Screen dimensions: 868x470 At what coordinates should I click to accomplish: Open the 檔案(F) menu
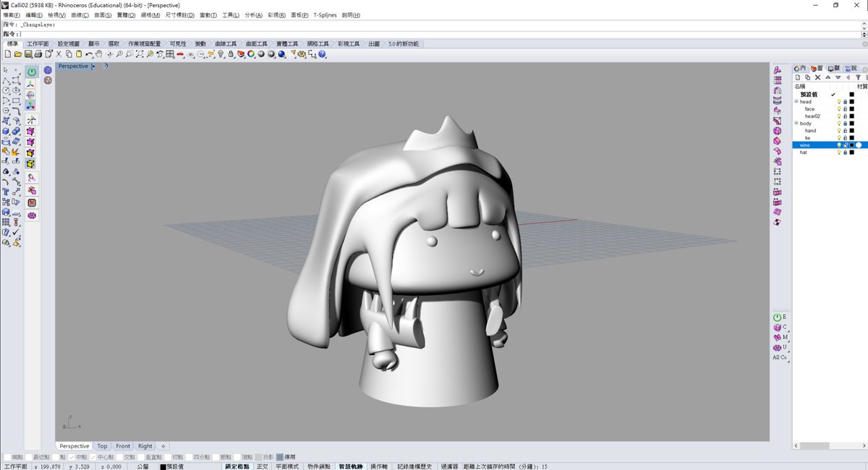tap(12, 15)
